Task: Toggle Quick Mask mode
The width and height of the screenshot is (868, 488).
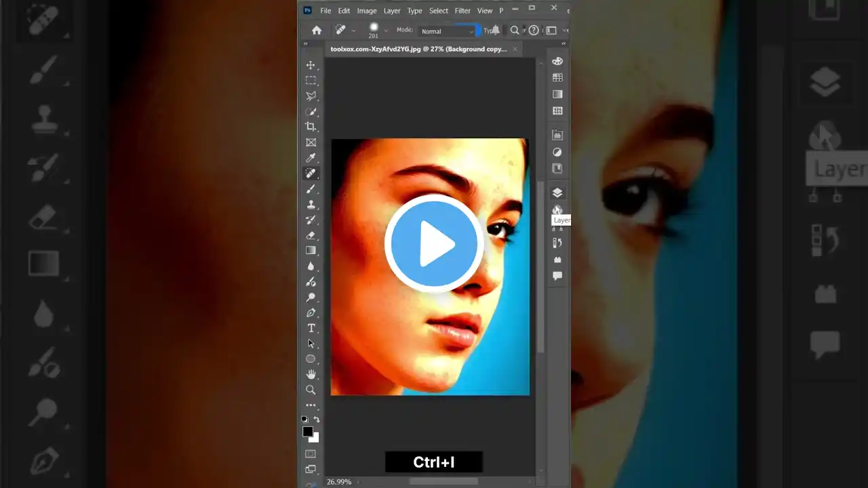Action: pyautogui.click(x=311, y=453)
